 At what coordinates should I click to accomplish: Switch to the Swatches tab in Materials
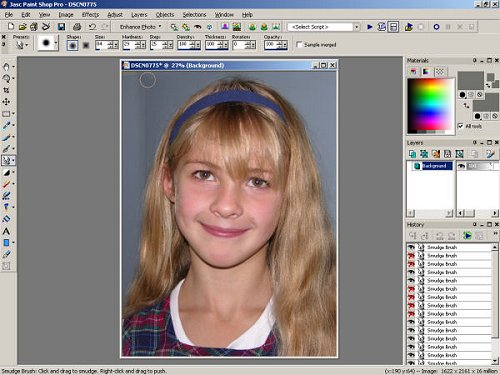(x=440, y=72)
